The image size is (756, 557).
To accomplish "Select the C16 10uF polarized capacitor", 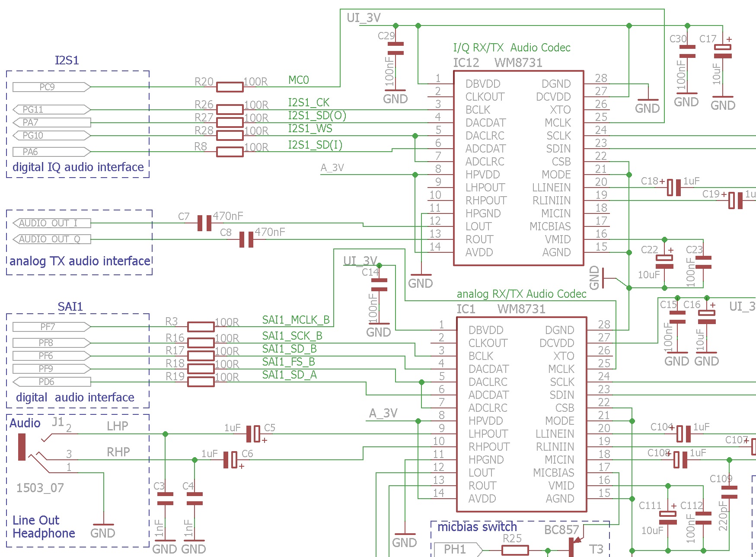I will coord(707,317).
